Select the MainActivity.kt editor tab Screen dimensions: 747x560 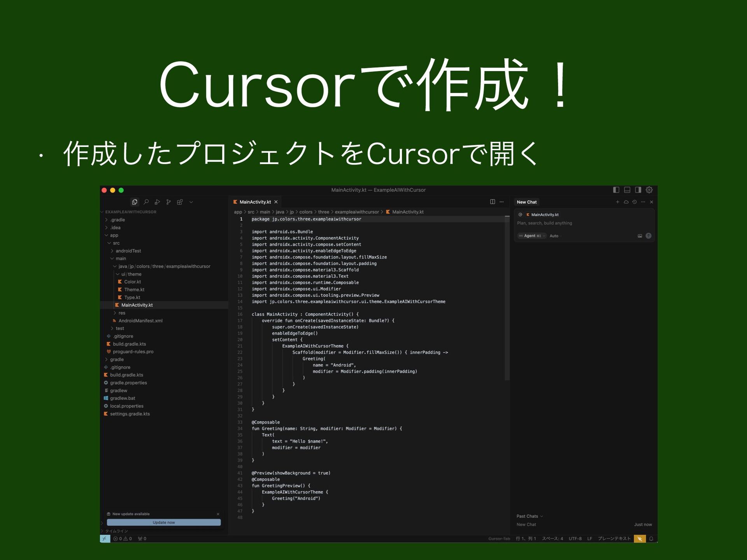[x=255, y=202]
